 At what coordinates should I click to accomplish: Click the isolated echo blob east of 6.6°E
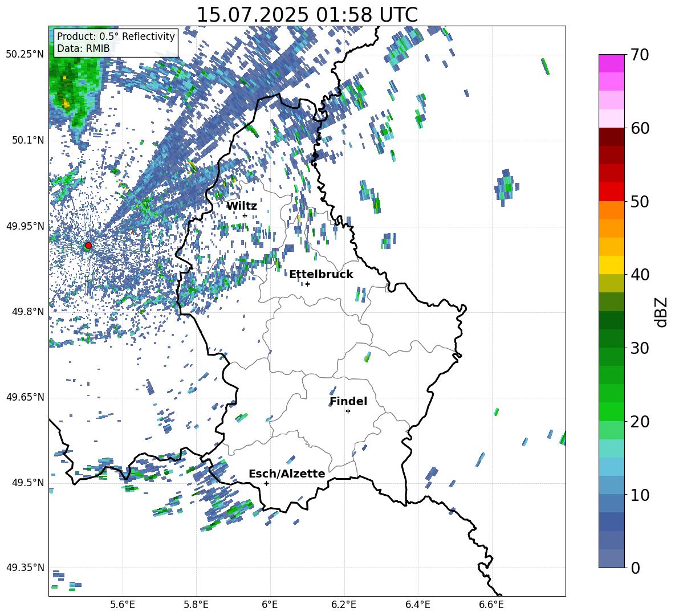(x=507, y=187)
